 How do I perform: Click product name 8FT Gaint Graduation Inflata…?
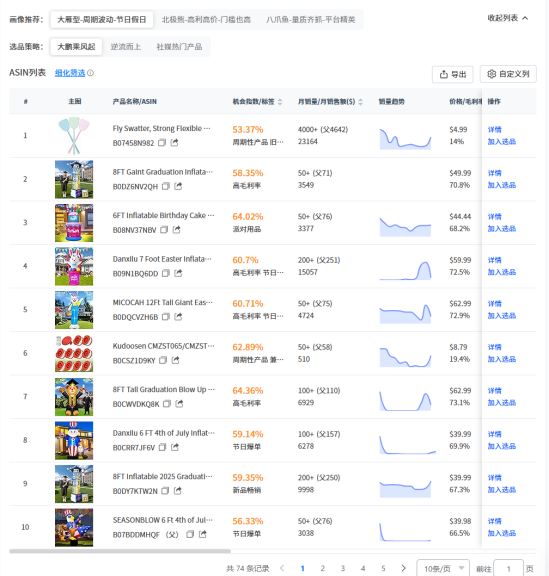pyautogui.click(x=162, y=172)
